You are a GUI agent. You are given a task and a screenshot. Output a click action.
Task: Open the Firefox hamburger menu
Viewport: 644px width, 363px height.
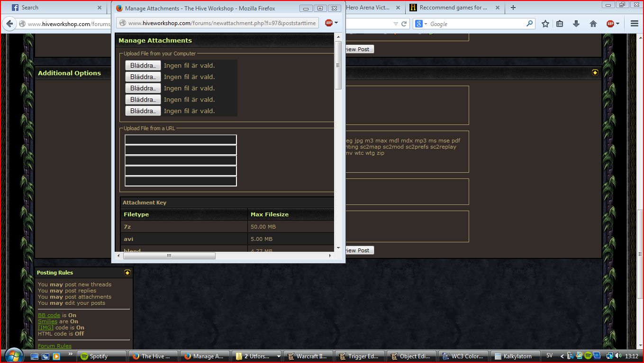(635, 24)
